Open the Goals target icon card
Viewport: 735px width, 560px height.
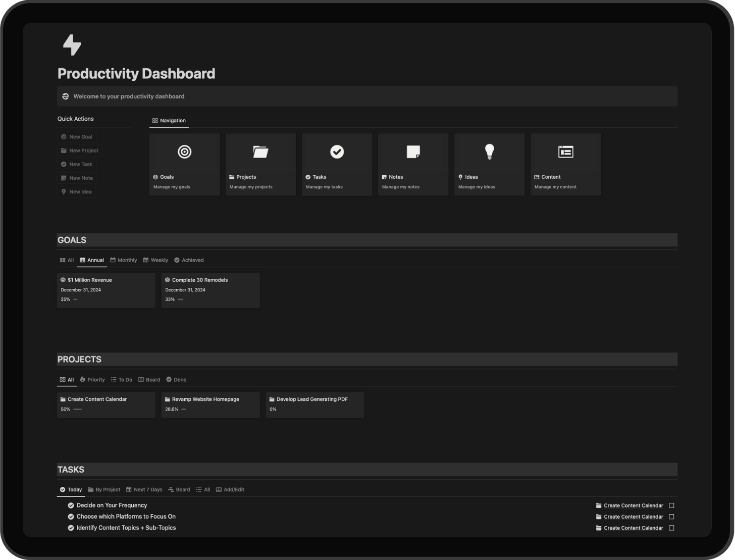click(185, 152)
